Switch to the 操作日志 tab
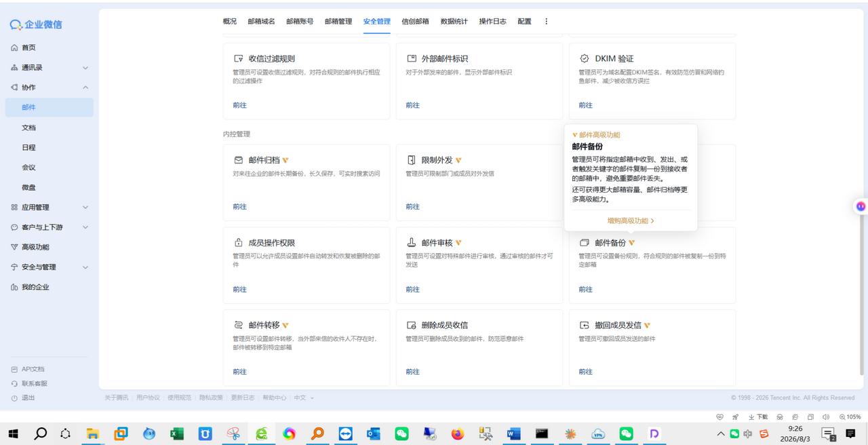Screen dimensions: 868x445 point(492,21)
